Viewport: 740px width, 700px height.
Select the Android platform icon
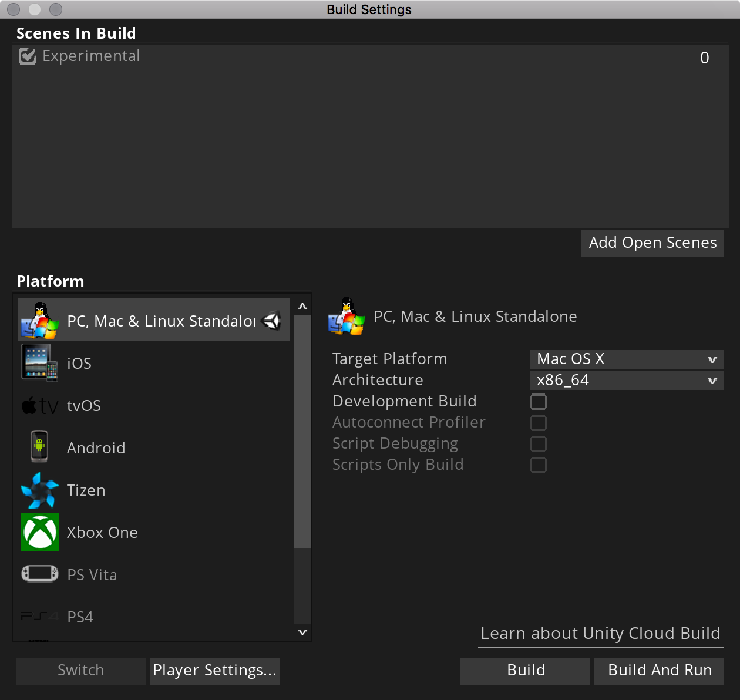coord(39,447)
